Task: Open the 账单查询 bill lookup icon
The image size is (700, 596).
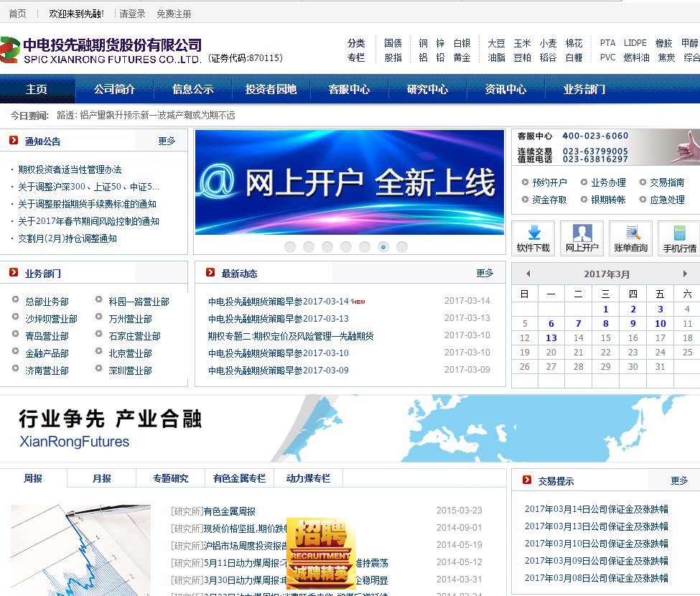Action: point(630,238)
